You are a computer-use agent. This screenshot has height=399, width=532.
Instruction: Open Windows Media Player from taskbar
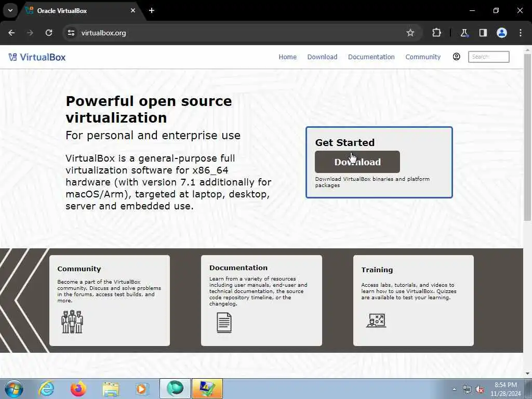coord(142,389)
